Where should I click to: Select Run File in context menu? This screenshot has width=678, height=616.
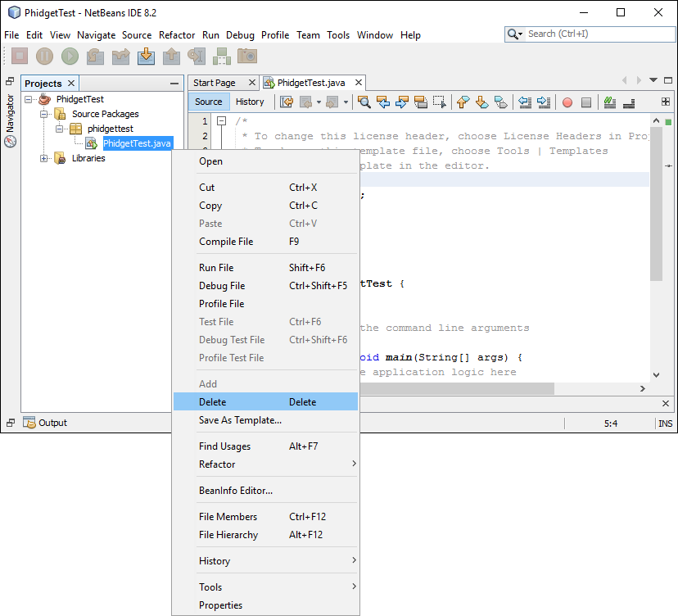point(265,268)
